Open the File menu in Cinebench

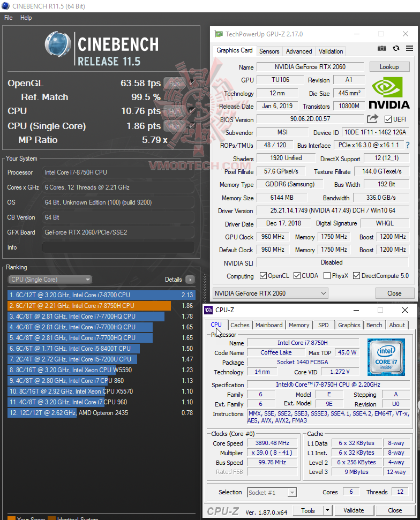click(x=8, y=18)
